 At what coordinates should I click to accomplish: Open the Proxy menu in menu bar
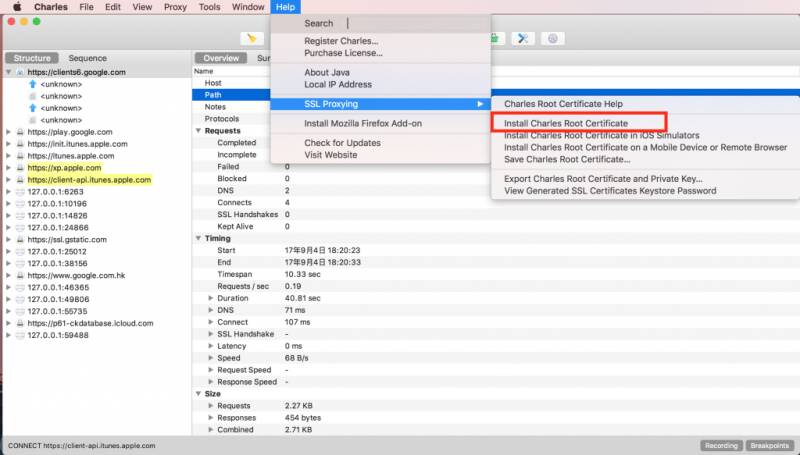pos(175,7)
